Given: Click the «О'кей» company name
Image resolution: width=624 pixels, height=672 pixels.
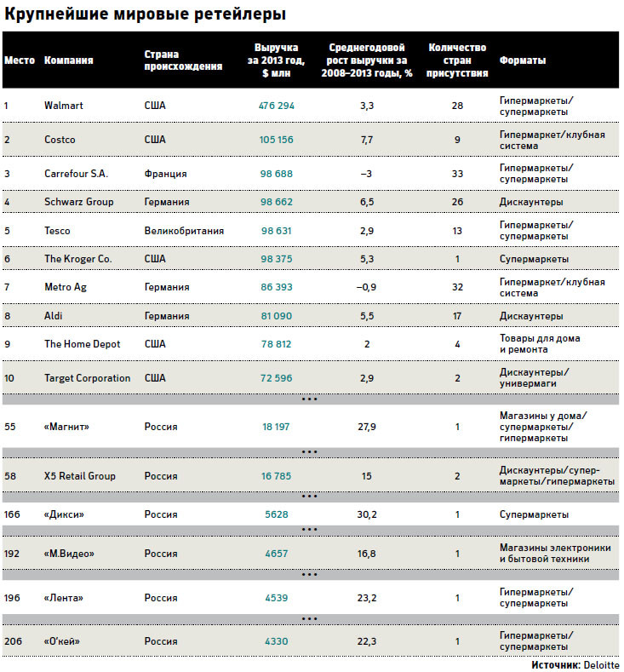Looking at the screenshot, I should tap(61, 641).
